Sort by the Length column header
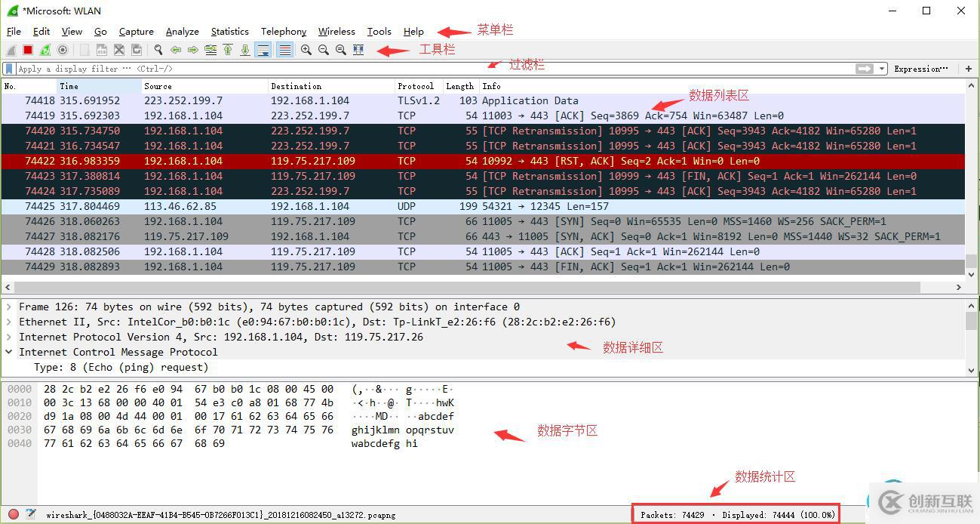Screen dimensions: 980x524 point(460,86)
